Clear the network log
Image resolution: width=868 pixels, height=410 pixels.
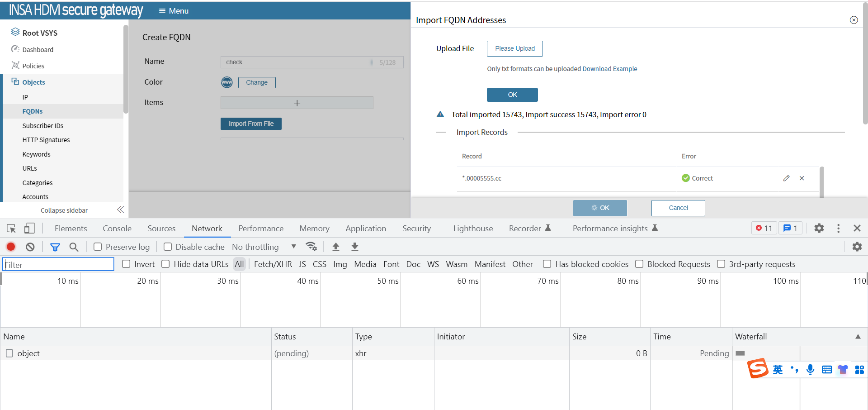[x=30, y=247]
